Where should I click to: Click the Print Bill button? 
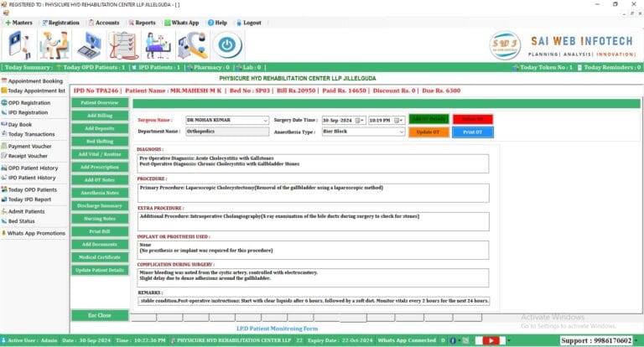[x=100, y=231]
